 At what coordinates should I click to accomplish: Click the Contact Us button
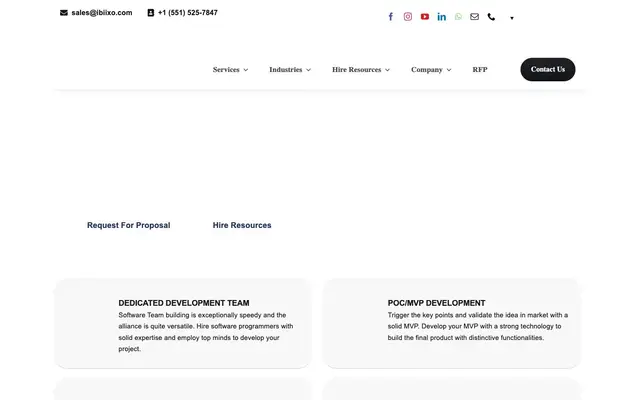[548, 69]
